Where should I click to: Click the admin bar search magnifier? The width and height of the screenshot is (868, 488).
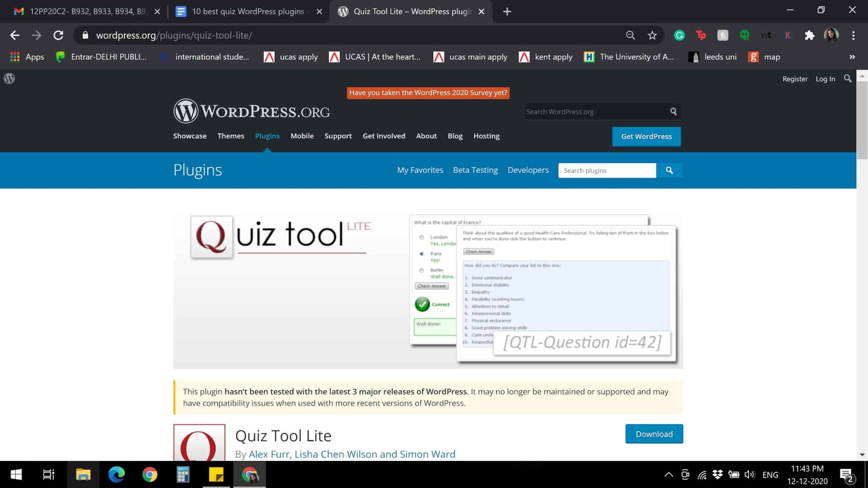click(847, 78)
